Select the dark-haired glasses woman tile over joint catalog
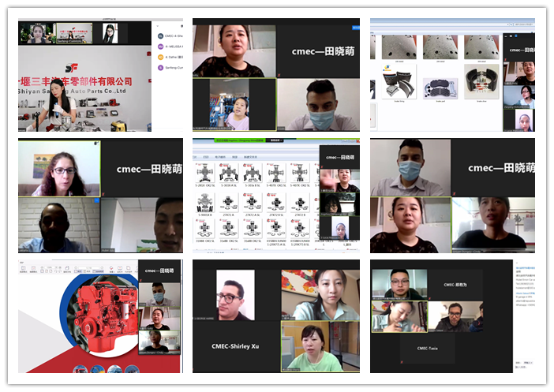The image size is (554, 392). coord(339,204)
